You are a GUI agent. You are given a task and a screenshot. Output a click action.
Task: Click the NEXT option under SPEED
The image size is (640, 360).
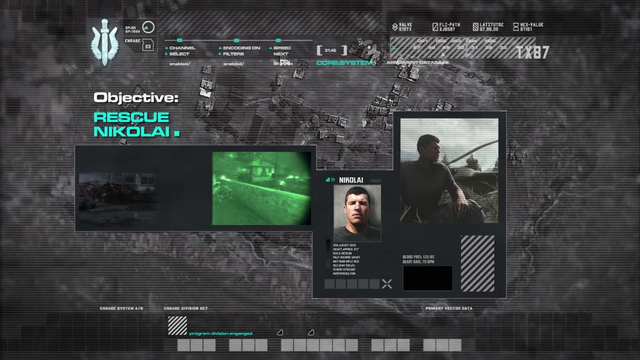tap(281, 54)
